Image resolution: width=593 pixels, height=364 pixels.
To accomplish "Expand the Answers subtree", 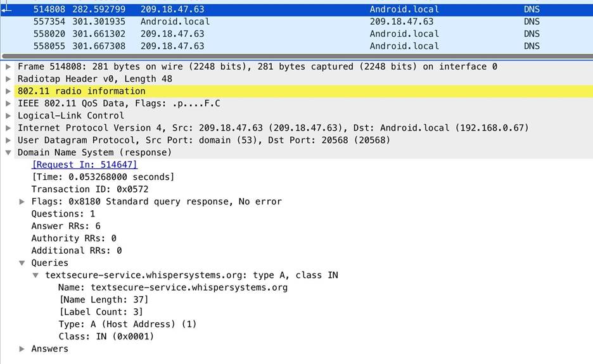I will tap(22, 349).
